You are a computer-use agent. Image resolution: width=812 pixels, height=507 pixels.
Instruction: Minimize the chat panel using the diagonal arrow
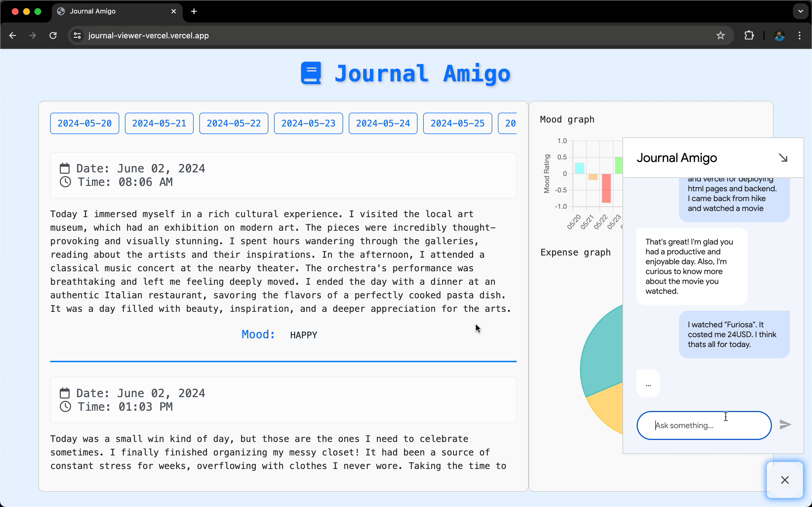coord(783,158)
